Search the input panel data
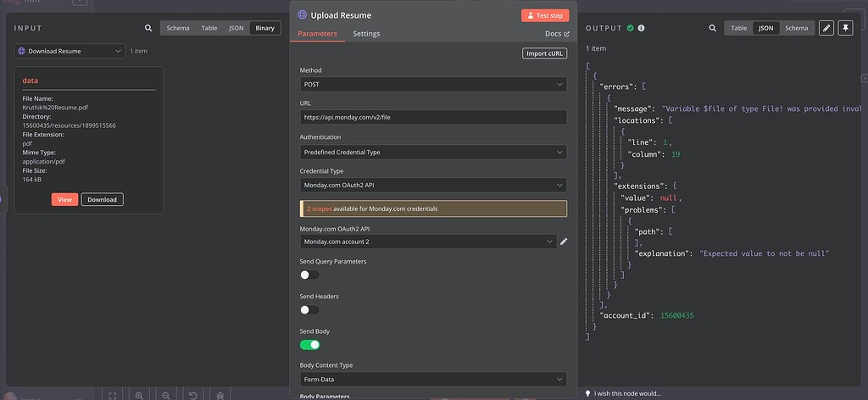The height and width of the screenshot is (400, 868). tap(148, 28)
